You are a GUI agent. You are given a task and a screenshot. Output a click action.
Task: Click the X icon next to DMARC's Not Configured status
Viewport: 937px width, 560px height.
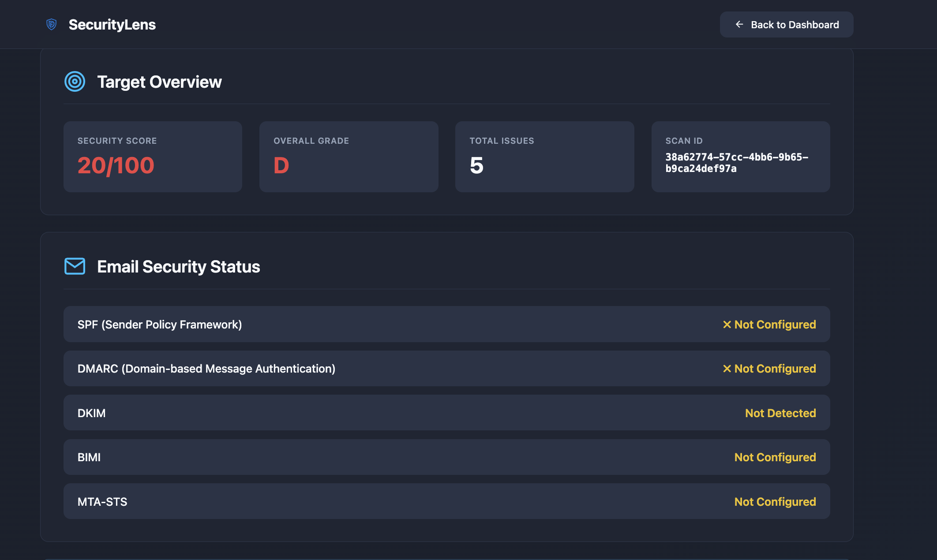(x=726, y=369)
